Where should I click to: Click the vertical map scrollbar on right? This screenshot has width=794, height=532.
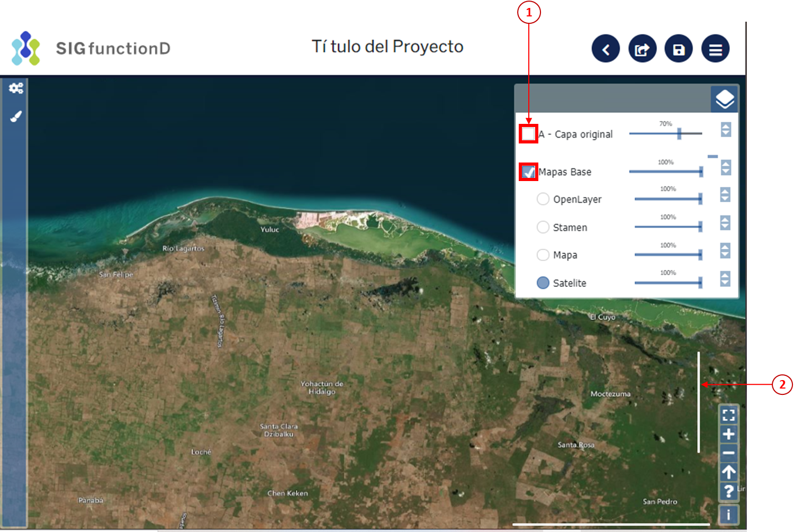pos(699,402)
